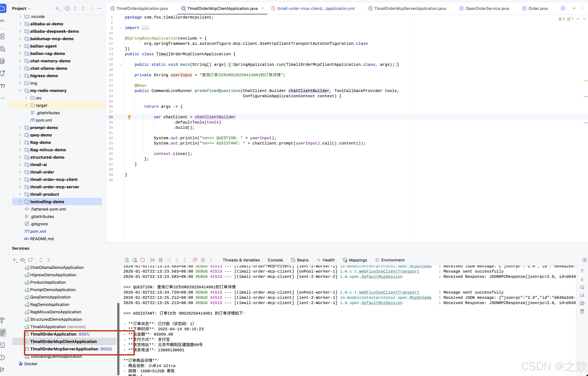Image resolution: width=588 pixels, height=376 pixels.
Task: Expand the tlmall-order-mcp-client folder
Action: tap(20, 180)
